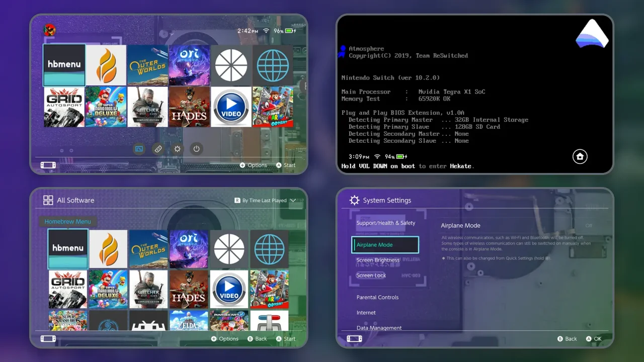
Task: Click Start in the All Software footer
Action: click(286, 339)
